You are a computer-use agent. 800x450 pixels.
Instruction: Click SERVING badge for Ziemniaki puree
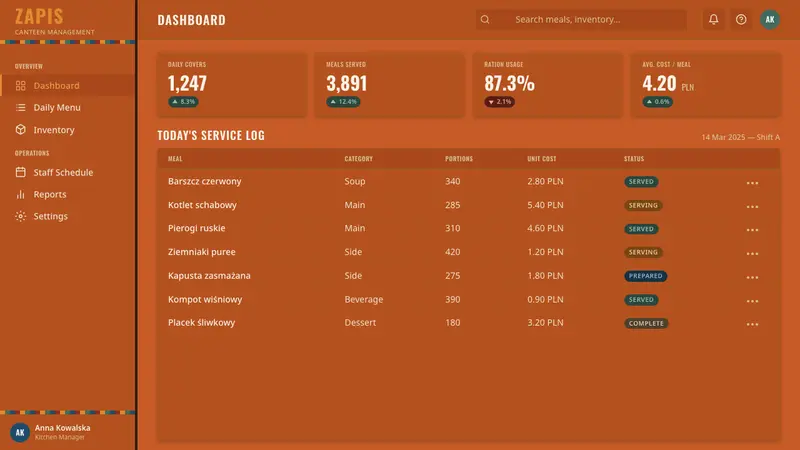[x=643, y=252]
